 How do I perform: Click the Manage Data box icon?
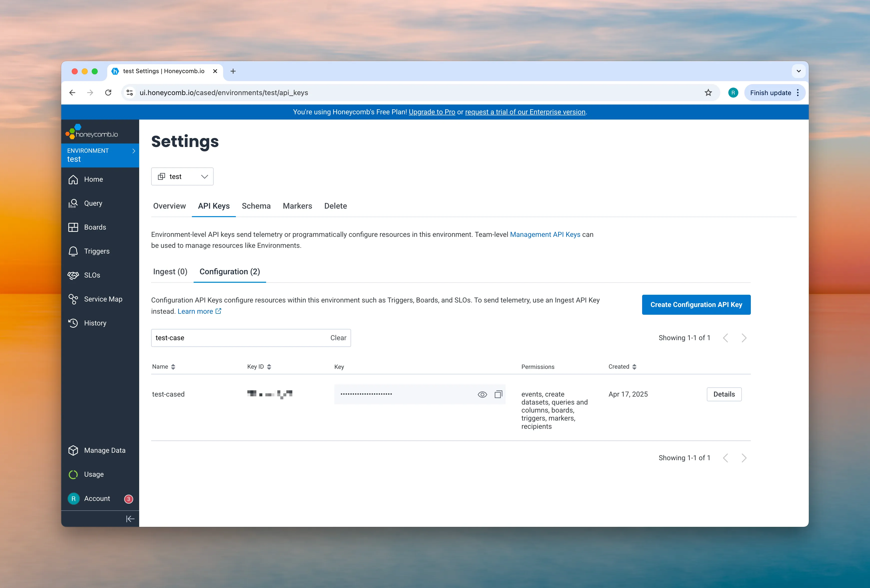click(x=73, y=450)
